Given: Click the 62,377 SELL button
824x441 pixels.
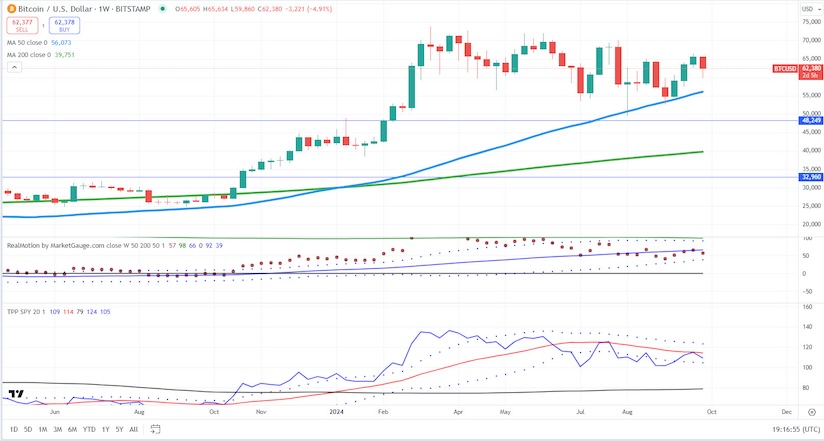Looking at the screenshot, I should point(22,25).
